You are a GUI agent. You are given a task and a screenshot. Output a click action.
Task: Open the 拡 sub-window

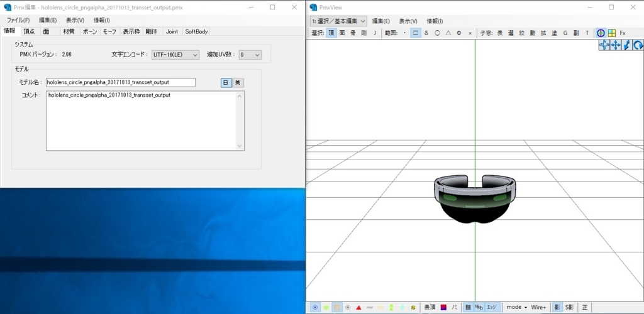(x=543, y=33)
